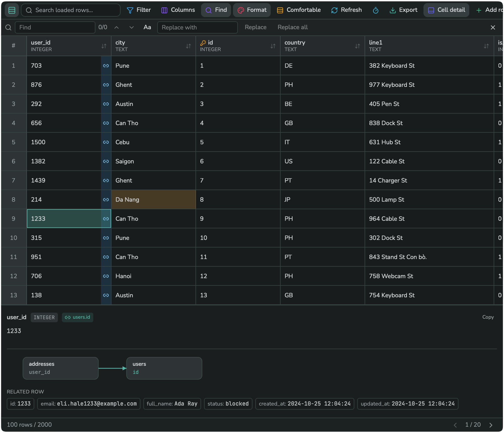504x433 pixels.
Task: Follow foreign key link for user_id 138
Action: [x=106, y=295]
